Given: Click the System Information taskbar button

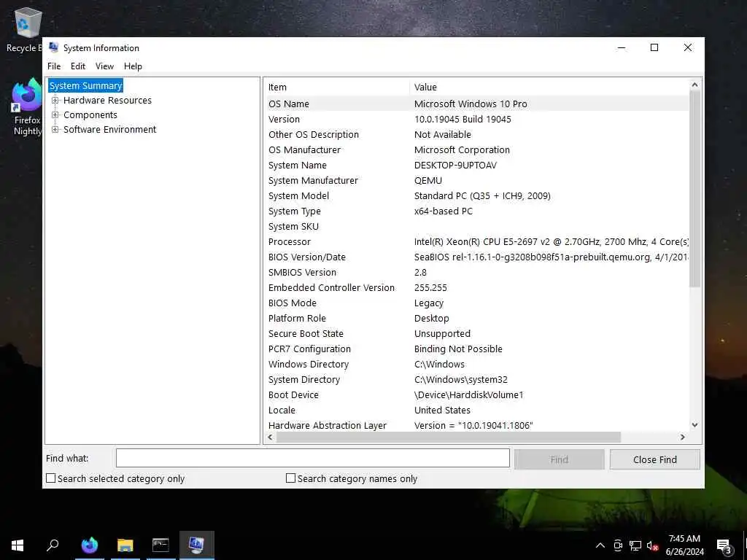Looking at the screenshot, I should pyautogui.click(x=197, y=545).
